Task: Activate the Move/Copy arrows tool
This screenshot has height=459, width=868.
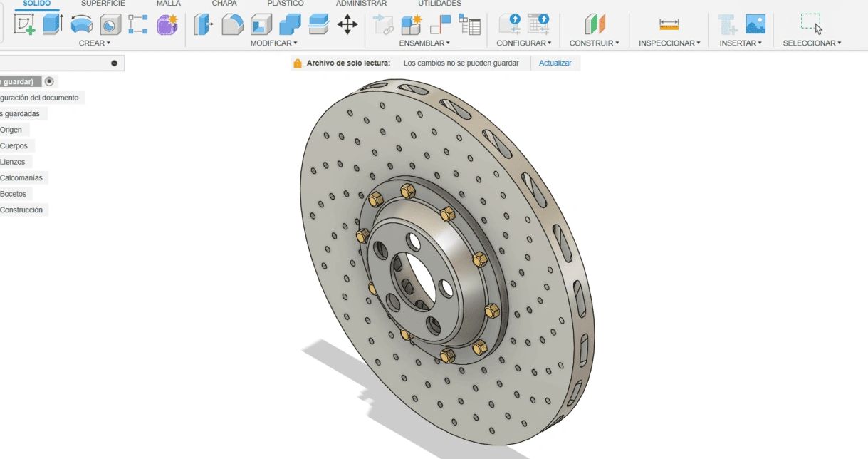Action: pyautogui.click(x=347, y=25)
